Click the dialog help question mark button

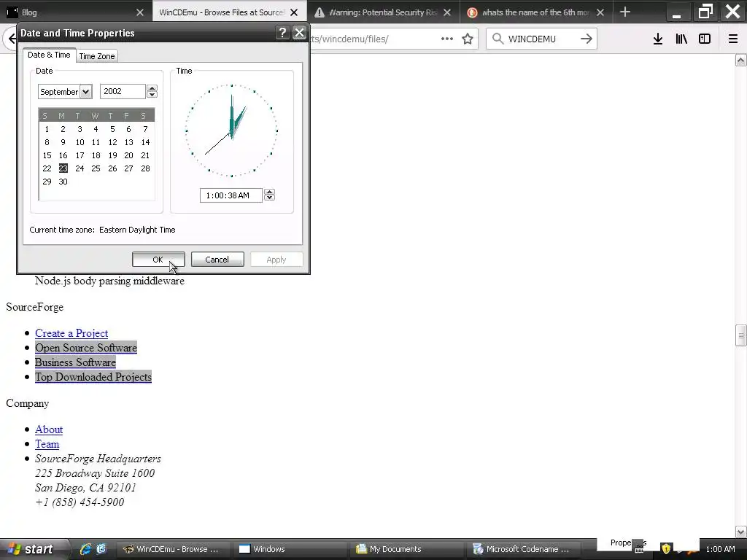coord(282,32)
